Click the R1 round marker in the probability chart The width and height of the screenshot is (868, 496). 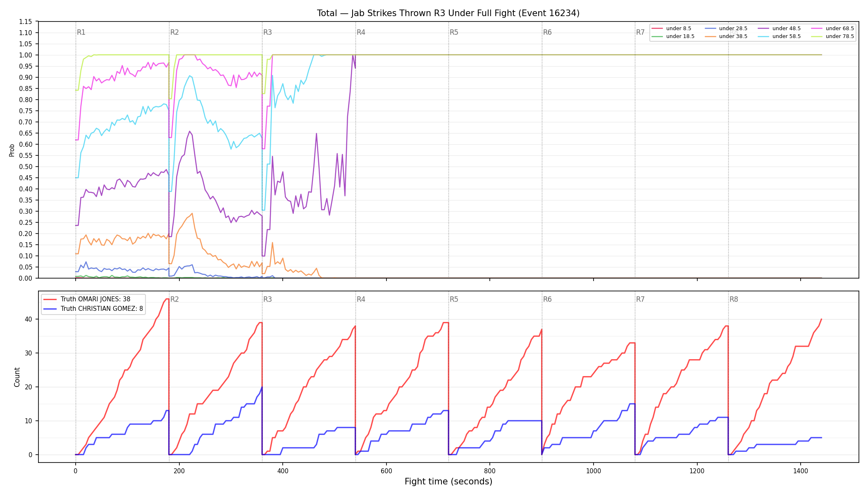[x=81, y=32]
